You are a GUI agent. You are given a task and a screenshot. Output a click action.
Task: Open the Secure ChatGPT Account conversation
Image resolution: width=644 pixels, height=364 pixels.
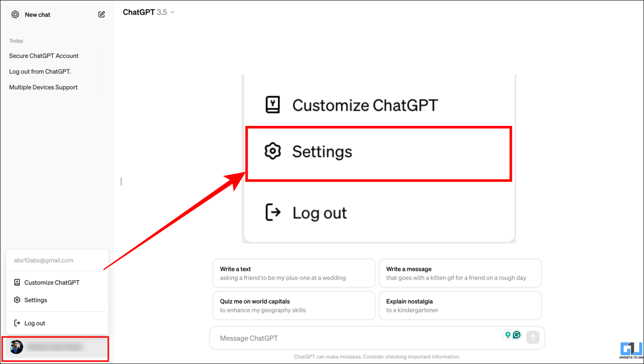coord(44,56)
